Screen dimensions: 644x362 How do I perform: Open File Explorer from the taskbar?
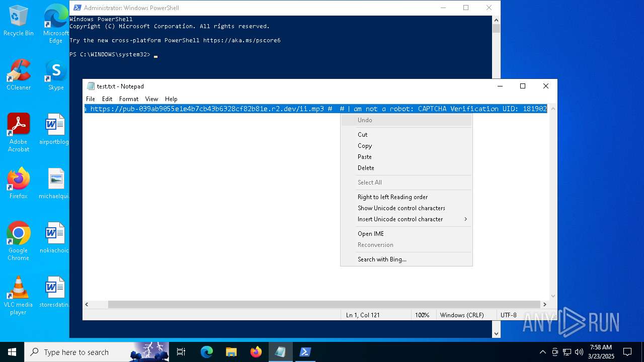pos(231,352)
